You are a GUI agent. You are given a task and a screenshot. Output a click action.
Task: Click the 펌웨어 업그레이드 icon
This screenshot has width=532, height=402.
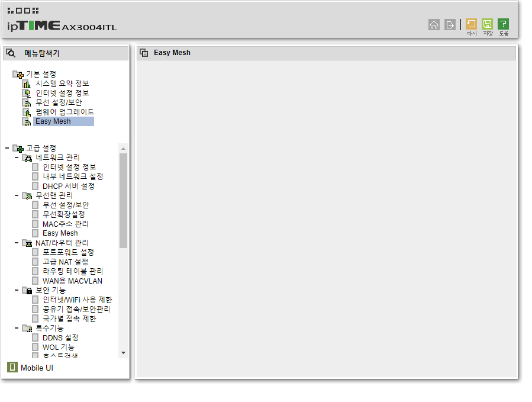[27, 112]
